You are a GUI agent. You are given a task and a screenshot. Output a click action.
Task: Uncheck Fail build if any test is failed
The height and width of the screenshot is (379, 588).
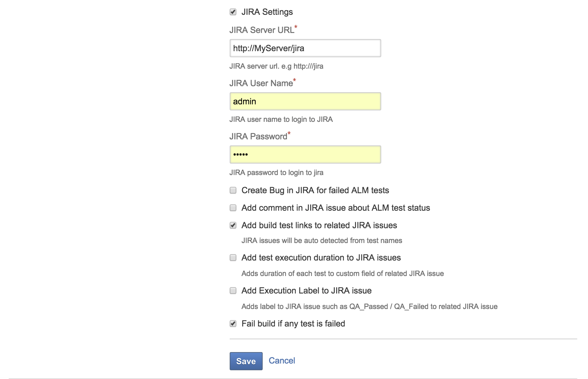233,323
